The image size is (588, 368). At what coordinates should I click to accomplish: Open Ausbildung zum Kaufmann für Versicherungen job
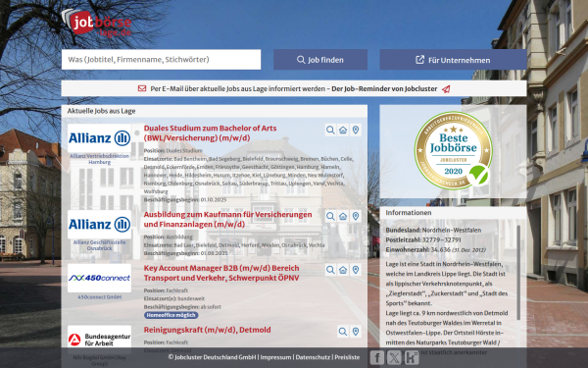point(228,219)
